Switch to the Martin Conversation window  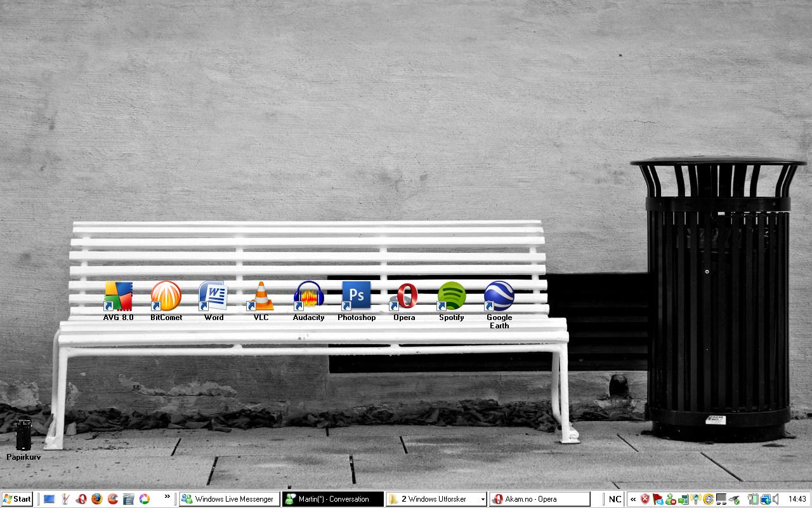point(334,499)
